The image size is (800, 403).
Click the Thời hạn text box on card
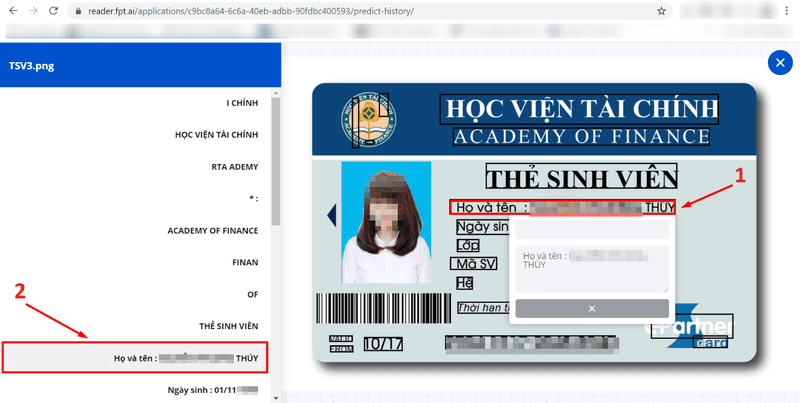tap(483, 308)
